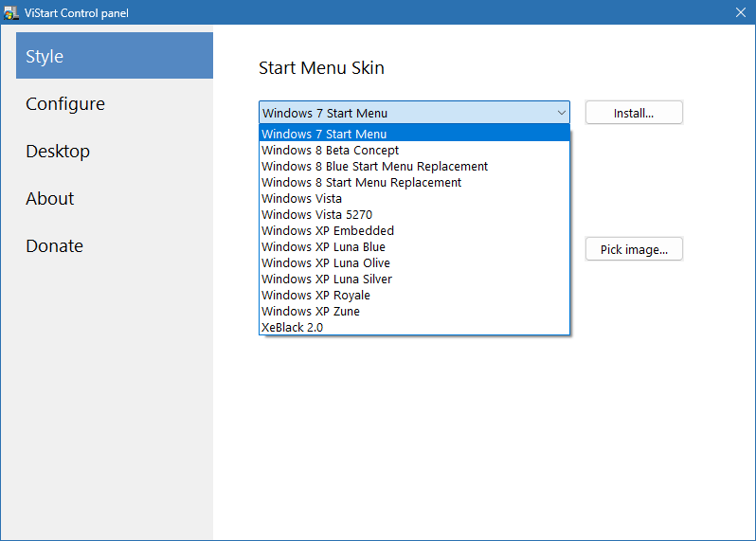This screenshot has height=541, width=756.
Task: Click the ViStart app icon in title bar
Action: click(11, 12)
